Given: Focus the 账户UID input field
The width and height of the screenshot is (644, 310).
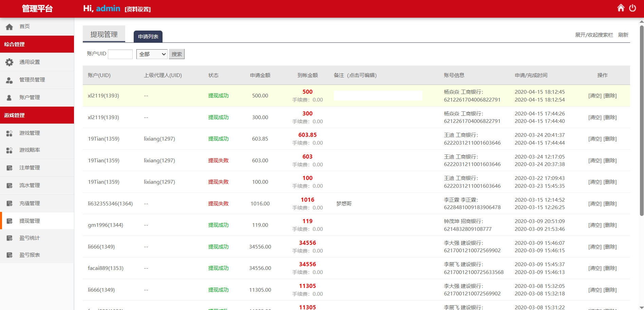Looking at the screenshot, I should pos(120,54).
